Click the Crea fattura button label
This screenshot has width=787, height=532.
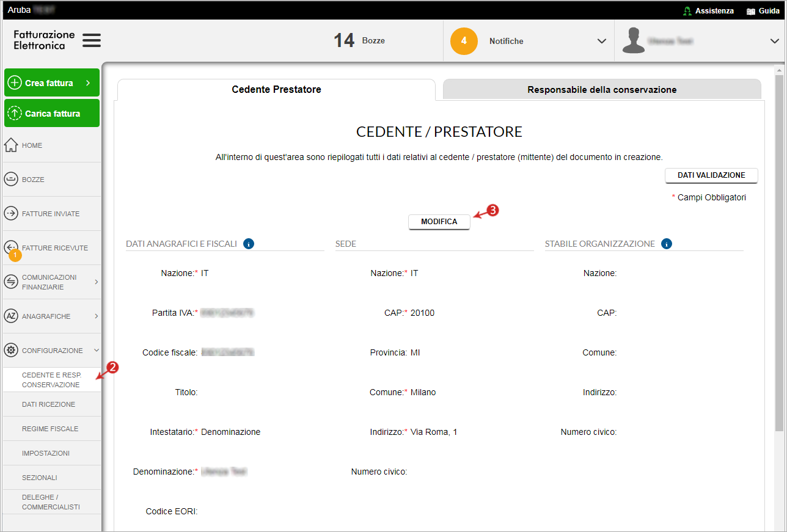49,83
